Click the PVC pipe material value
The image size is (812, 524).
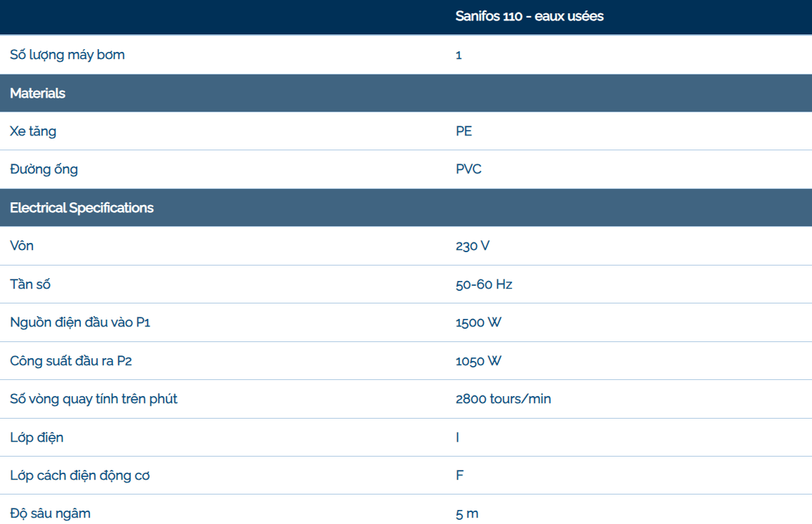pos(469,169)
